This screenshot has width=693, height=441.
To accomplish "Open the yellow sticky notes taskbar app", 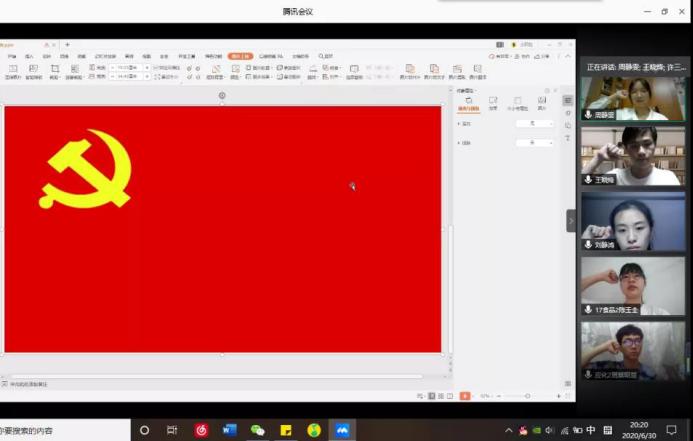I will pyautogui.click(x=286, y=430).
